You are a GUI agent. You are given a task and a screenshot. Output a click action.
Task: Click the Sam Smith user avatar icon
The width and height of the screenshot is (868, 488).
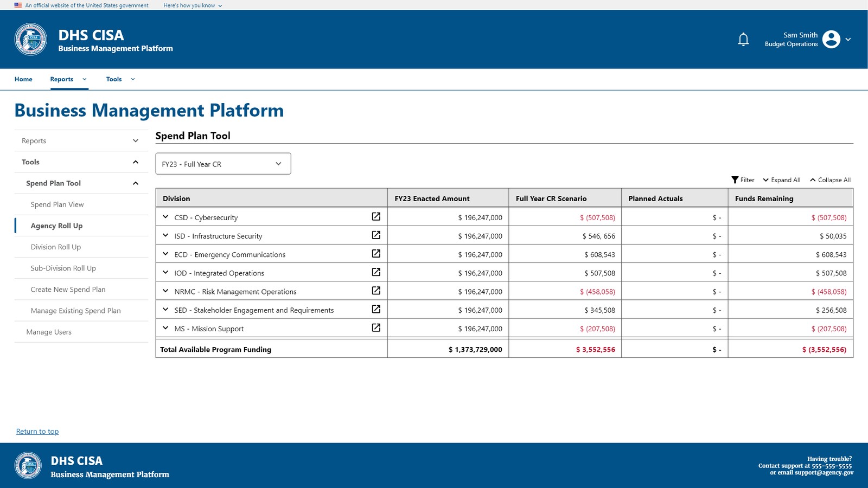831,39
